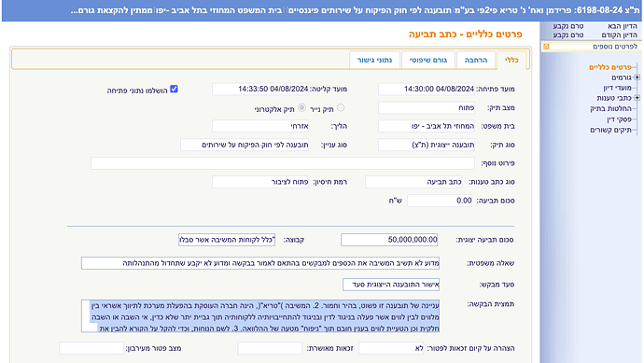Click the סוג עניין field
Image resolution: width=644 pixels, height=363 pixels.
point(245,145)
